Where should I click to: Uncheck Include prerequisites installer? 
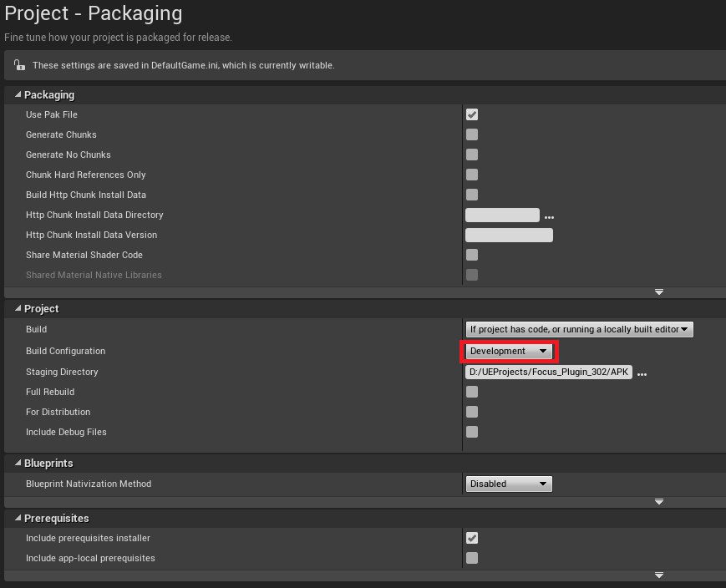pos(472,538)
